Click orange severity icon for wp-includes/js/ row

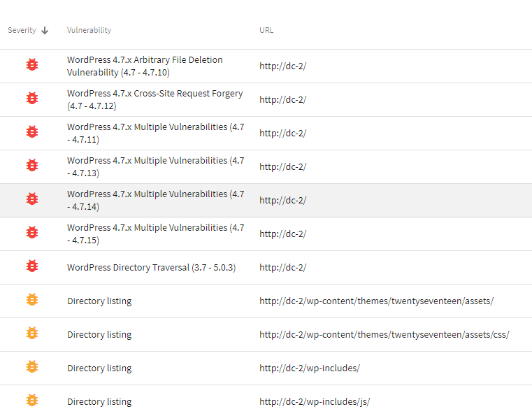tap(31, 401)
